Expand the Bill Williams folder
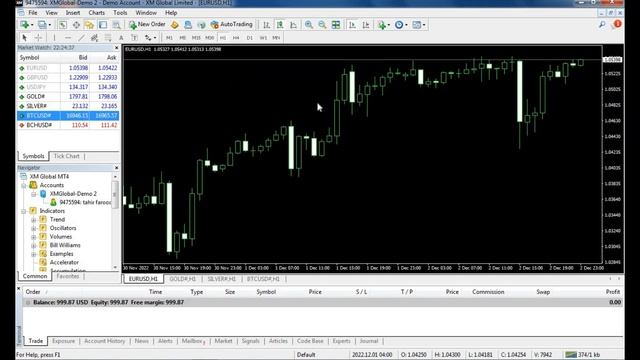Screen dimensions: 640x360 click(33, 245)
